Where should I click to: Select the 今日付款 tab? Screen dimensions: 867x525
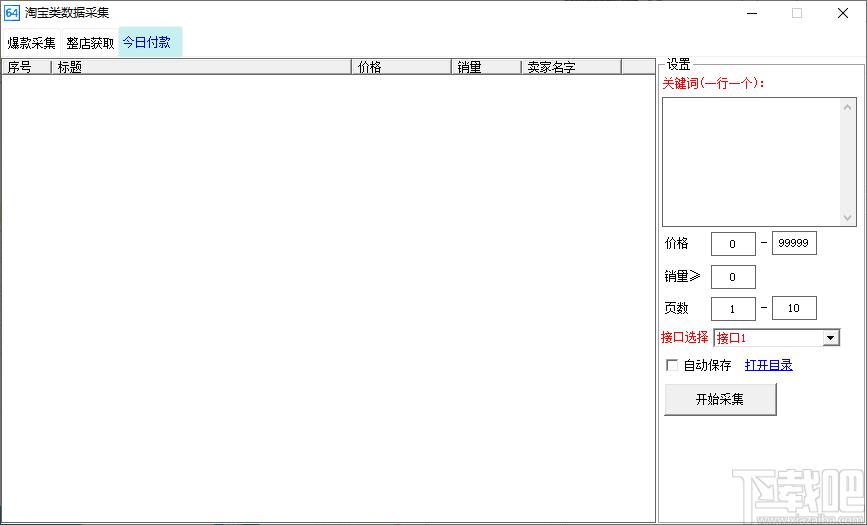coord(150,42)
